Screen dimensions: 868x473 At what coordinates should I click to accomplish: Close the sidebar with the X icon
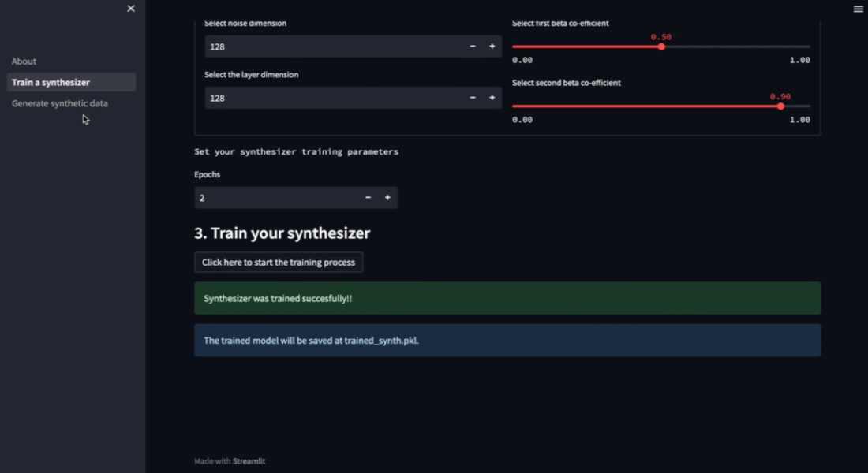pos(131,9)
